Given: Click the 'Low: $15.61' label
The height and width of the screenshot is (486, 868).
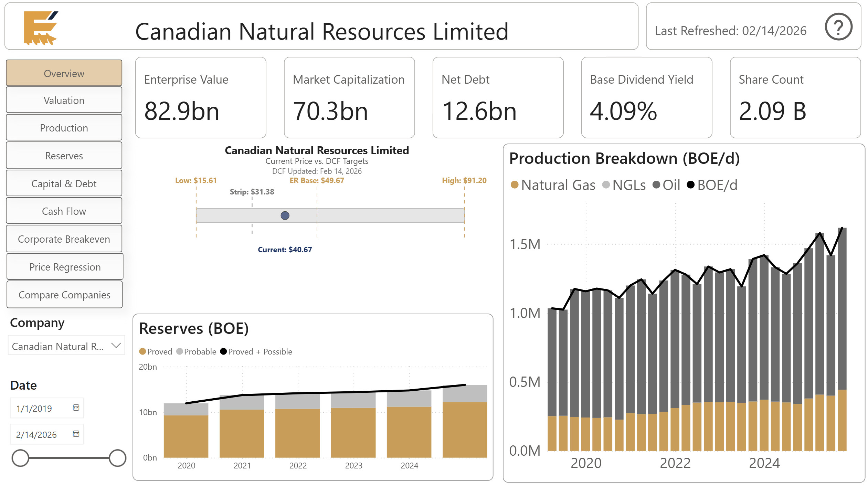Looking at the screenshot, I should (x=196, y=180).
